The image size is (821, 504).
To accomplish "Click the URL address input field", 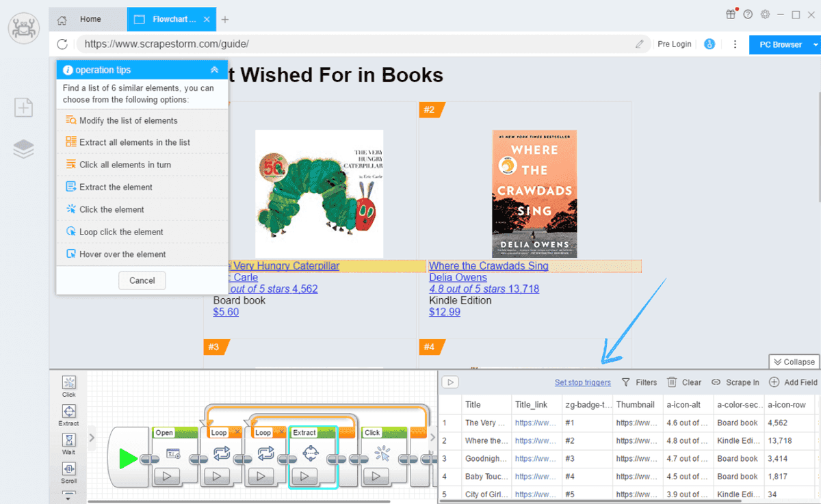I will [x=356, y=44].
